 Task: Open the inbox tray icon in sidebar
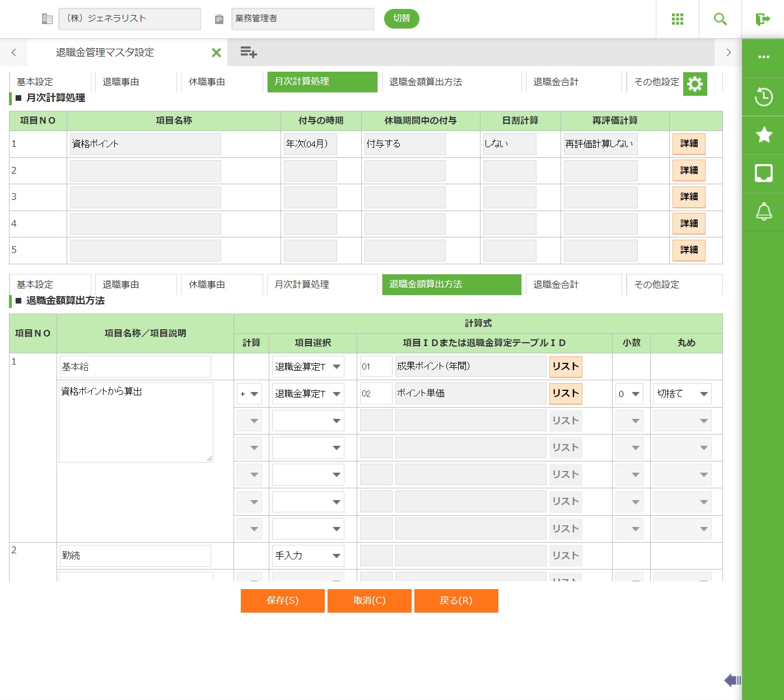[x=763, y=173]
